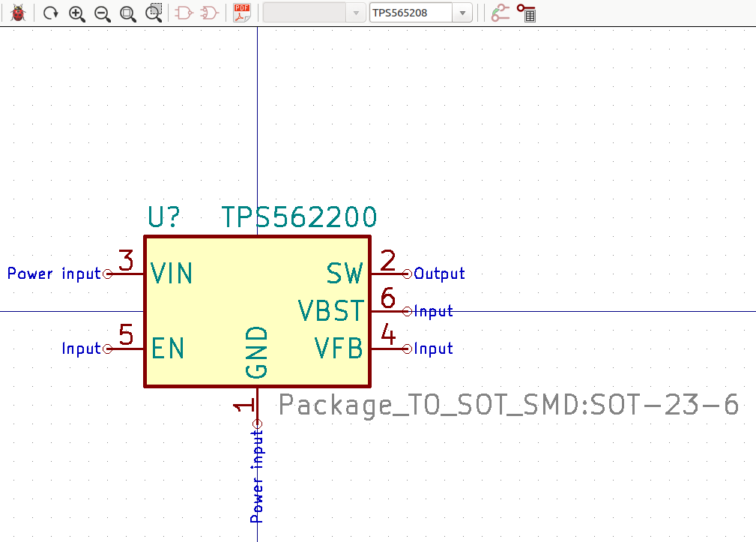
Task: Click the TPS565208 symbol name field
Action: pos(411,13)
